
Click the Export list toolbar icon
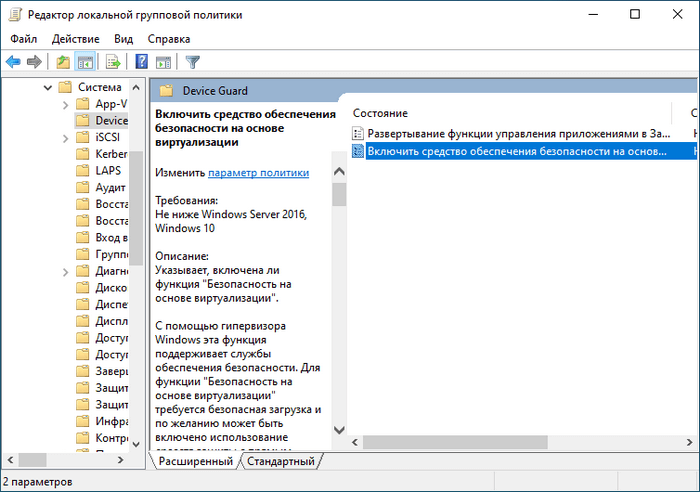click(x=113, y=62)
